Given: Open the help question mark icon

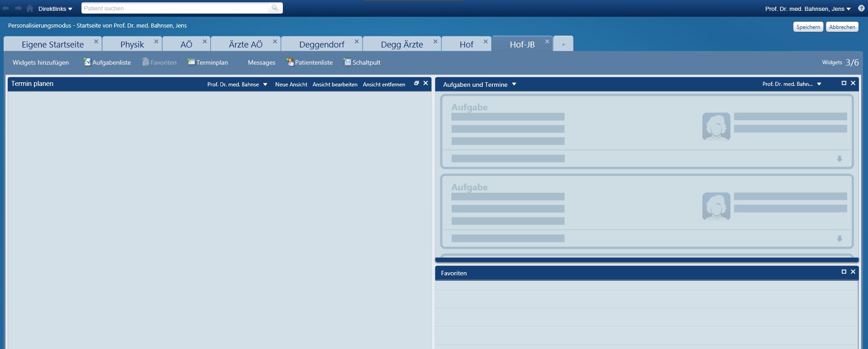Looking at the screenshot, I should 861,8.
